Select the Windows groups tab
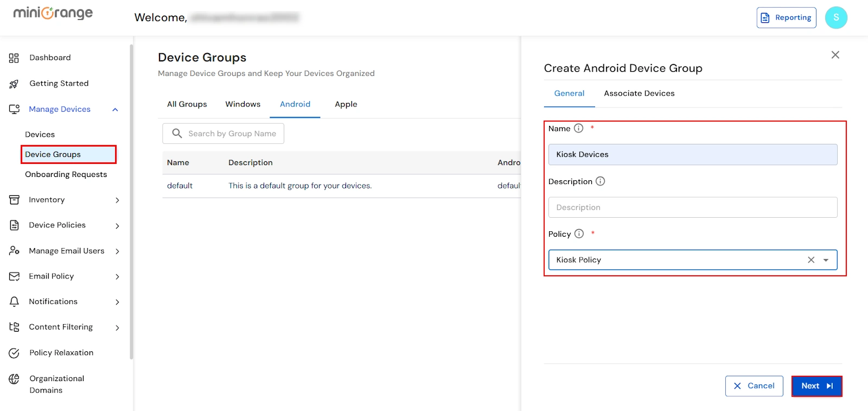This screenshot has height=411, width=868. pyautogui.click(x=242, y=104)
